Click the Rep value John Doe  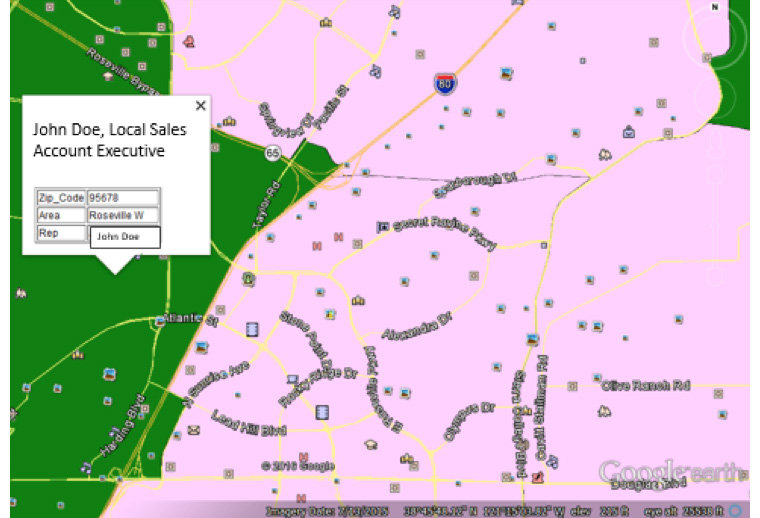pos(125,237)
